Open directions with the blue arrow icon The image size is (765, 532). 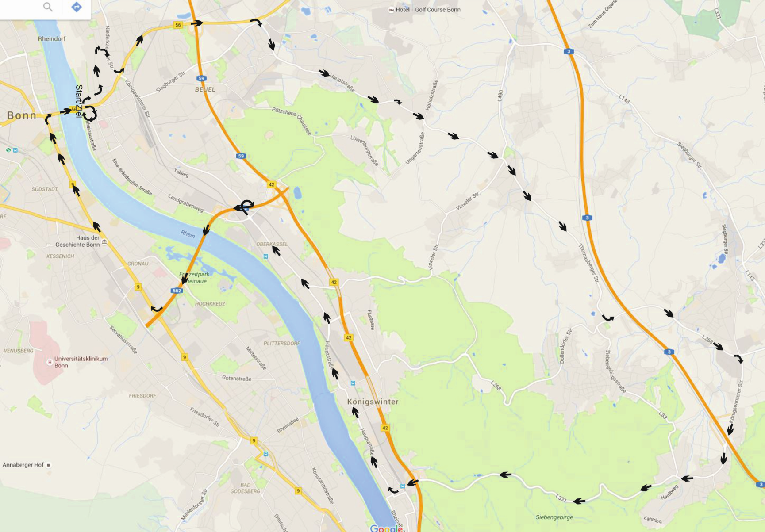[77, 7]
